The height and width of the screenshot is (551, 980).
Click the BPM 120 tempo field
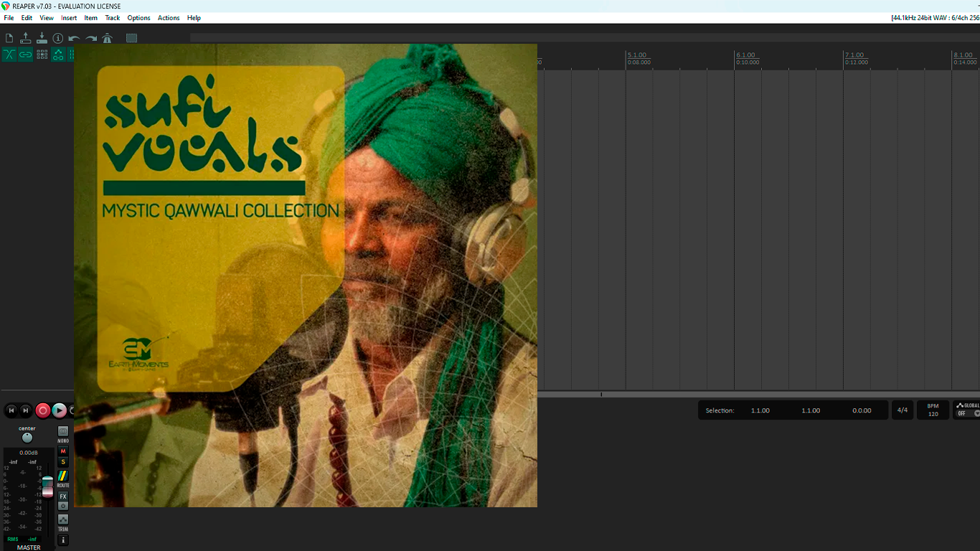click(933, 410)
